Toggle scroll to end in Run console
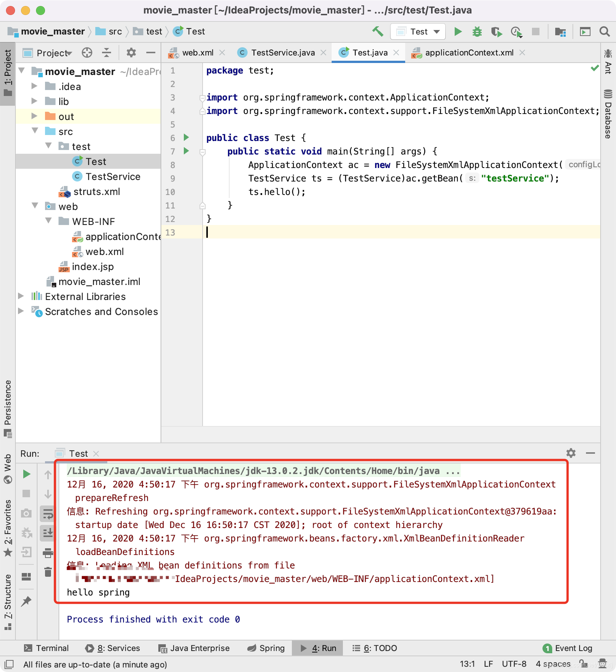616x672 pixels. pyautogui.click(x=48, y=532)
